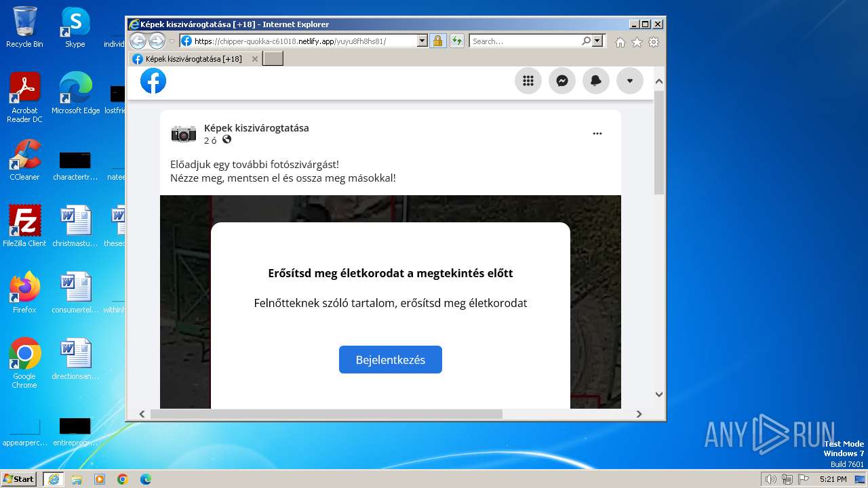The width and height of the screenshot is (868, 488).
Task: Click the volume speaker tray icon
Action: 771,479
